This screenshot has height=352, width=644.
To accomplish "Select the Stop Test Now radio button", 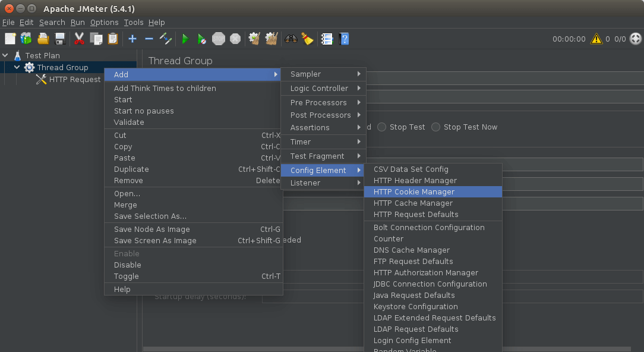I will (x=436, y=127).
